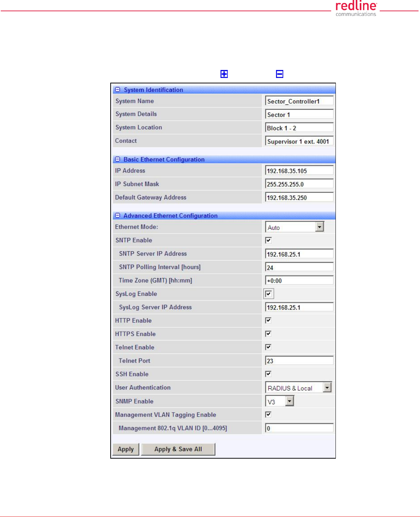Click the System Identification header text
The width and height of the screenshot is (420, 517).
tap(153, 90)
